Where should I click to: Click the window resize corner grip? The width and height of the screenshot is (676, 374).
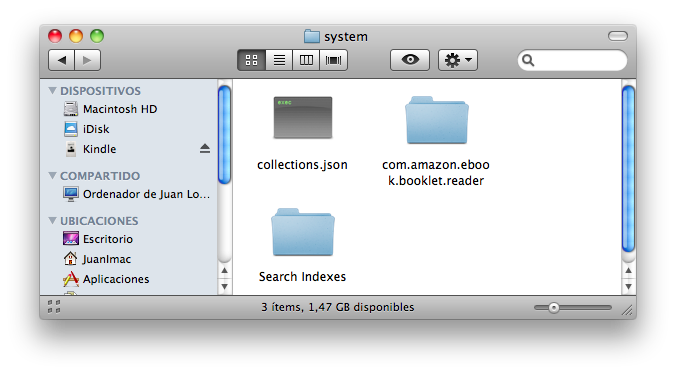point(627,310)
